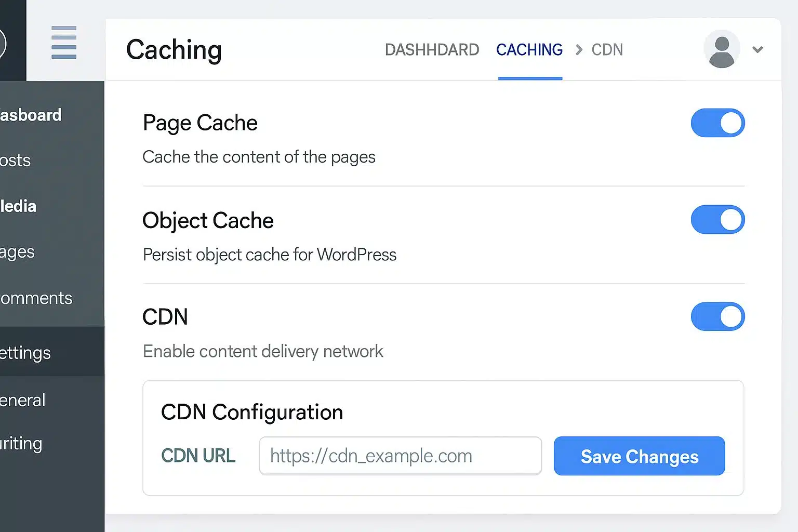
Task: Disable the Page Cache toggle
Action: 717,123
